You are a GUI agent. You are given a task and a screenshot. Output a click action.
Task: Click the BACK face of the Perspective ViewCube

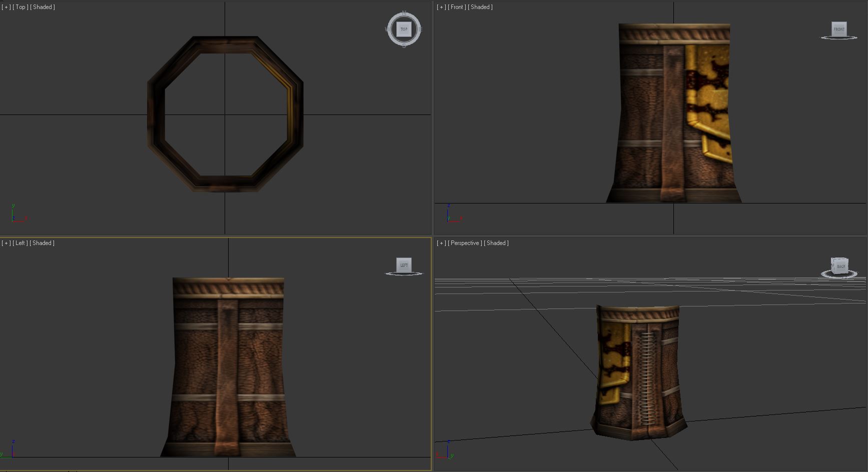click(x=840, y=266)
